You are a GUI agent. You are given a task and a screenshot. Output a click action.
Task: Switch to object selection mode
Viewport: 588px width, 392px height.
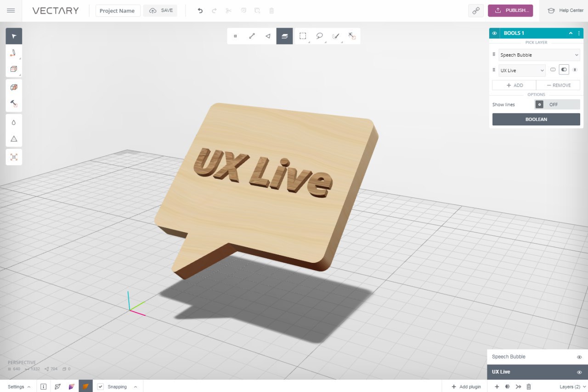point(284,36)
